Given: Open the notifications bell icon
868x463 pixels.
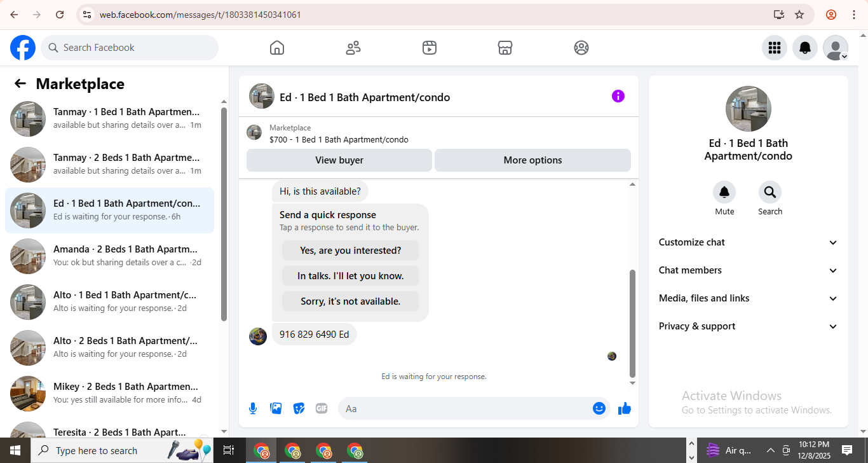Looking at the screenshot, I should (x=805, y=48).
